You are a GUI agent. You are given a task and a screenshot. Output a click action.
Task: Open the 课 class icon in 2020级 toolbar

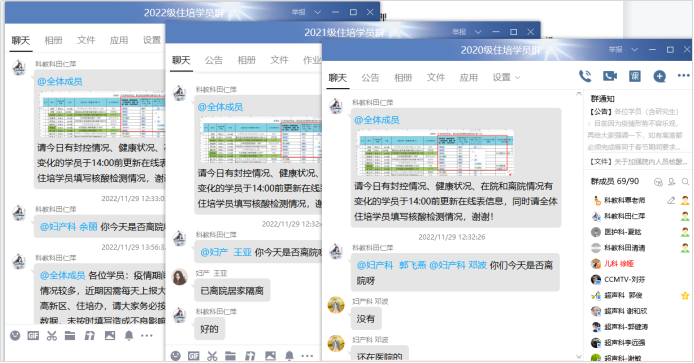635,76
